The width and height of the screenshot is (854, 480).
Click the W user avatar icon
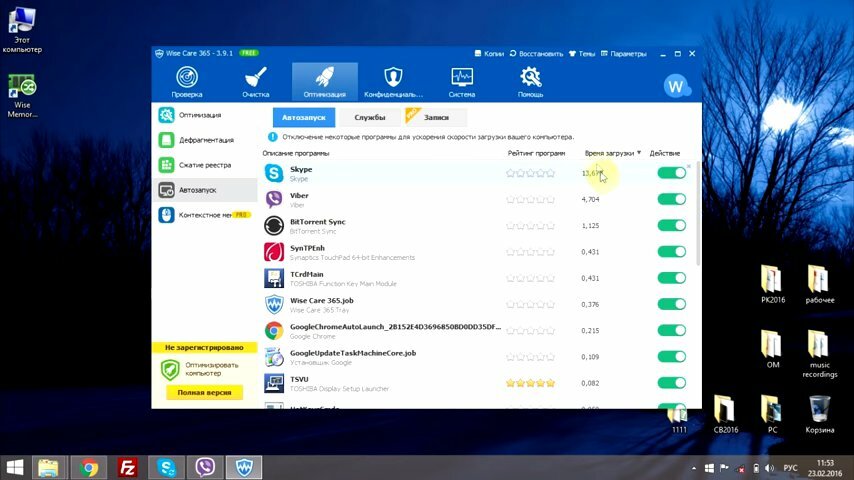coord(676,86)
